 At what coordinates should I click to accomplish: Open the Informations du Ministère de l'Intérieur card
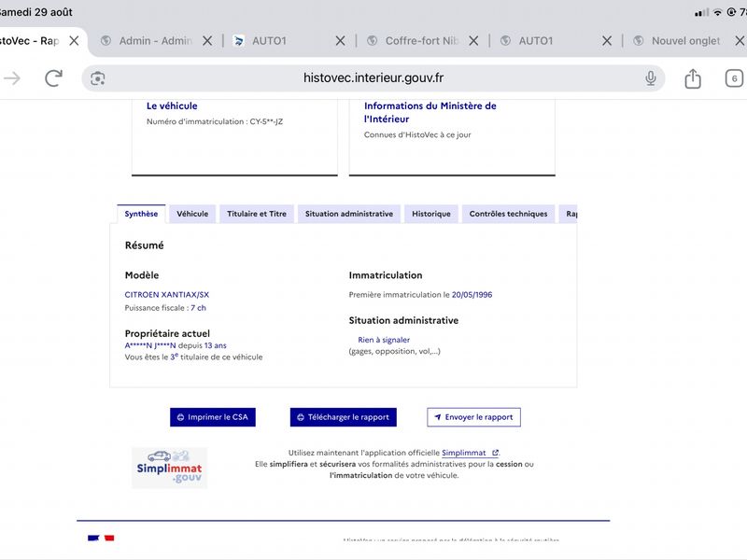pyautogui.click(x=452, y=137)
